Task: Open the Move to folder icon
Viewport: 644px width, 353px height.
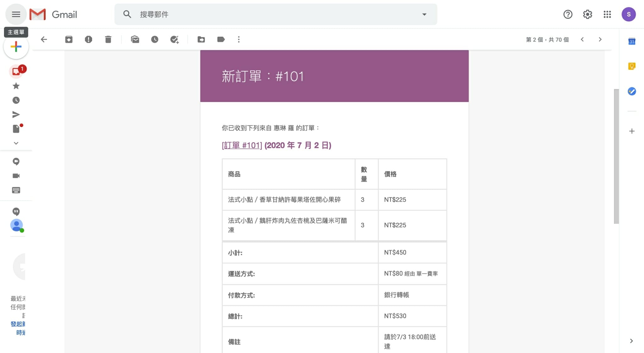Action: tap(201, 39)
